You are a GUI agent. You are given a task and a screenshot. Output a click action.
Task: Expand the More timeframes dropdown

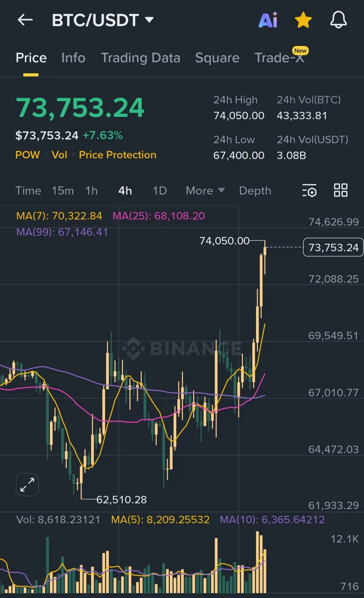(x=205, y=191)
